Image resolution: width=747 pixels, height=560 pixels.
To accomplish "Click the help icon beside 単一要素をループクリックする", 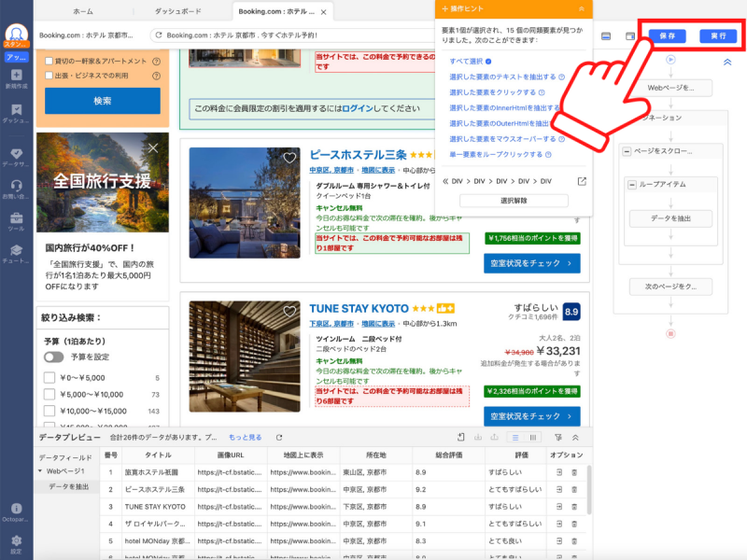I will (x=548, y=155).
